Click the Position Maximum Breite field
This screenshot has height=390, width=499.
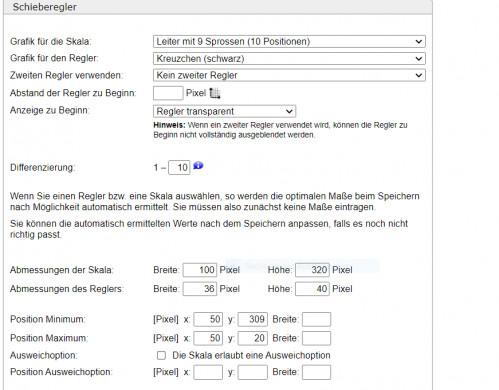point(317,338)
